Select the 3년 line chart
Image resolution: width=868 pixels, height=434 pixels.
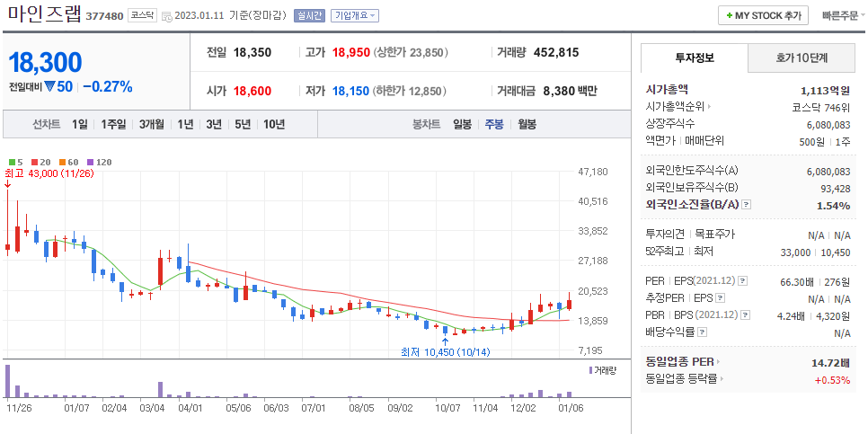pos(214,124)
